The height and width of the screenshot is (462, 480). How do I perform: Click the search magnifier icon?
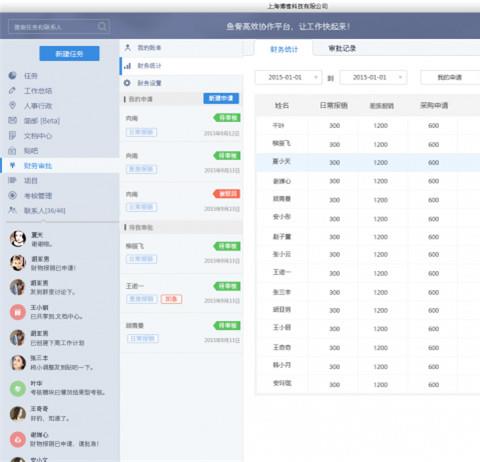point(102,26)
